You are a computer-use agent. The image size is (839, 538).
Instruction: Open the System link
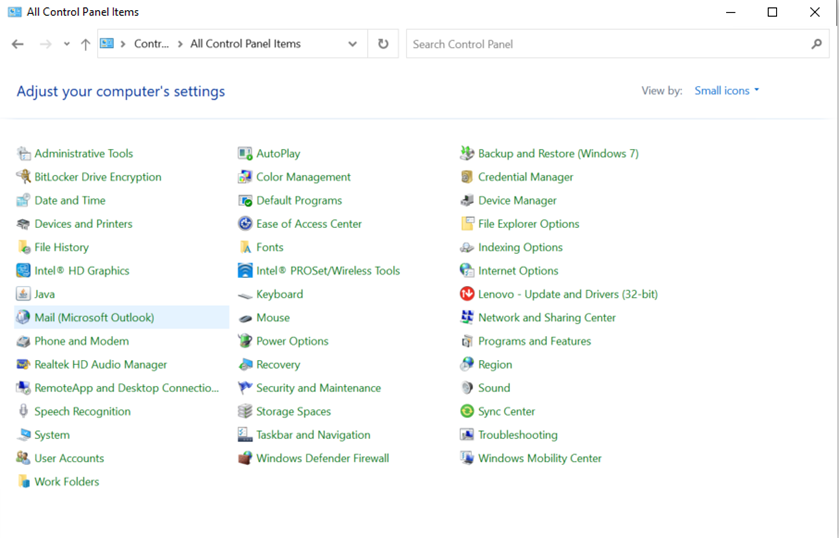coord(52,435)
